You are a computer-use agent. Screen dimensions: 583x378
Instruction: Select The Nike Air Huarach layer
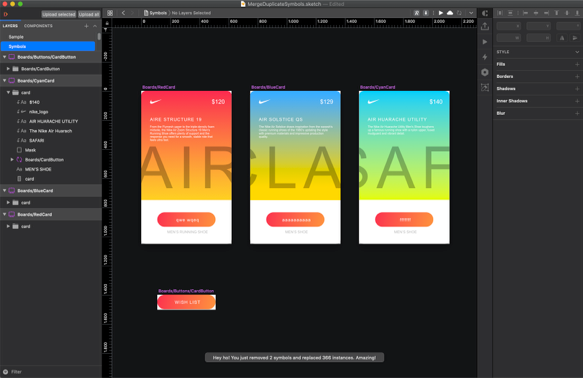[x=51, y=131]
